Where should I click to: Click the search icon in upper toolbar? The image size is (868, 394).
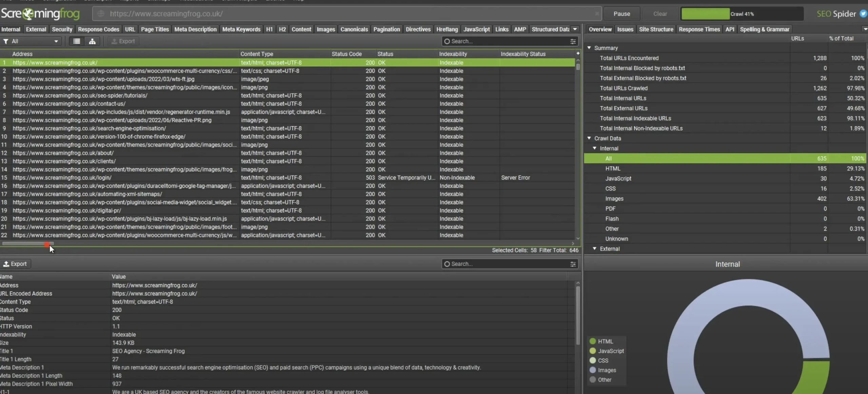(447, 41)
